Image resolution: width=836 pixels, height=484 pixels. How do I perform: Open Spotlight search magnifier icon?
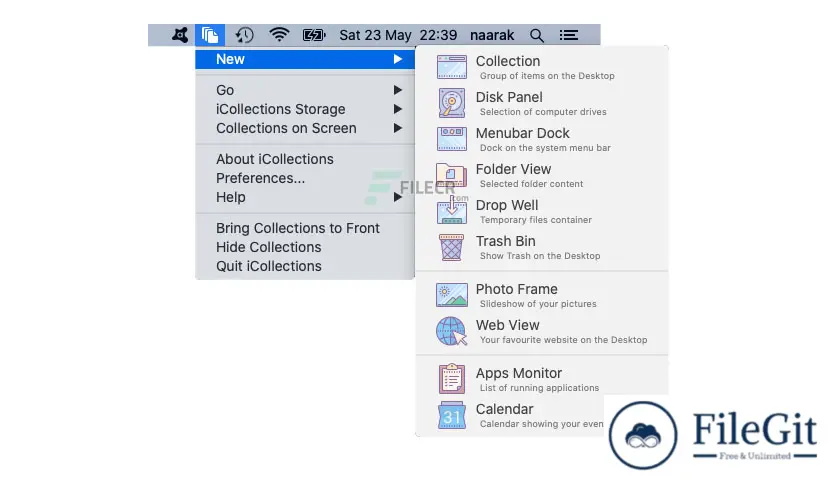(537, 36)
